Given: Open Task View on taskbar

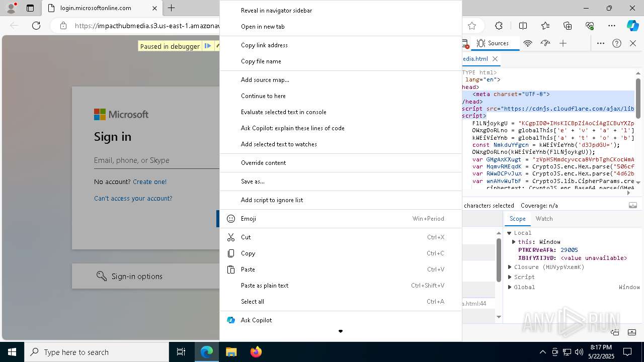Looking at the screenshot, I should pyautogui.click(x=181, y=352).
